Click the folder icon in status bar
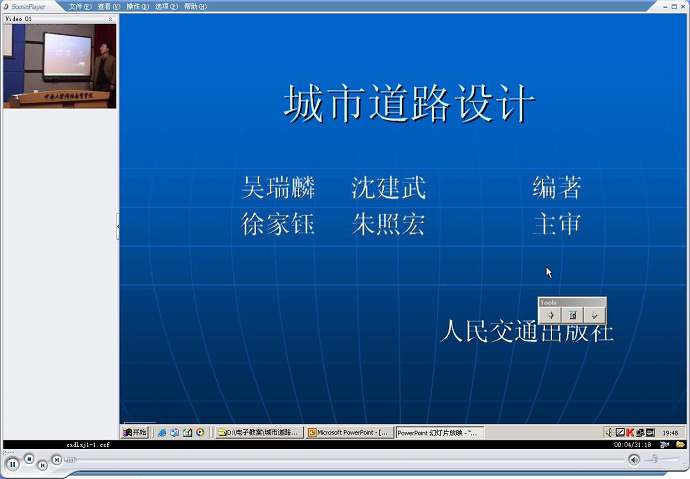 pos(680,444)
